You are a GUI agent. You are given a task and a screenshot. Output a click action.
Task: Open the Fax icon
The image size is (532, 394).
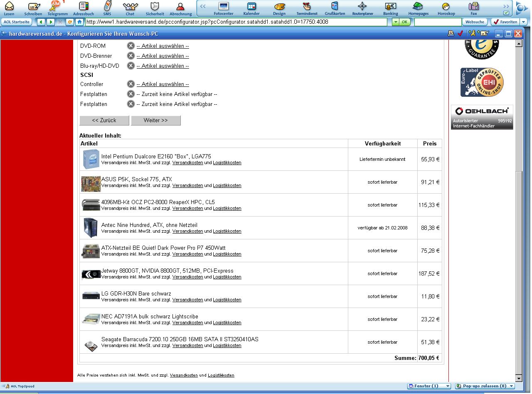pos(474,8)
